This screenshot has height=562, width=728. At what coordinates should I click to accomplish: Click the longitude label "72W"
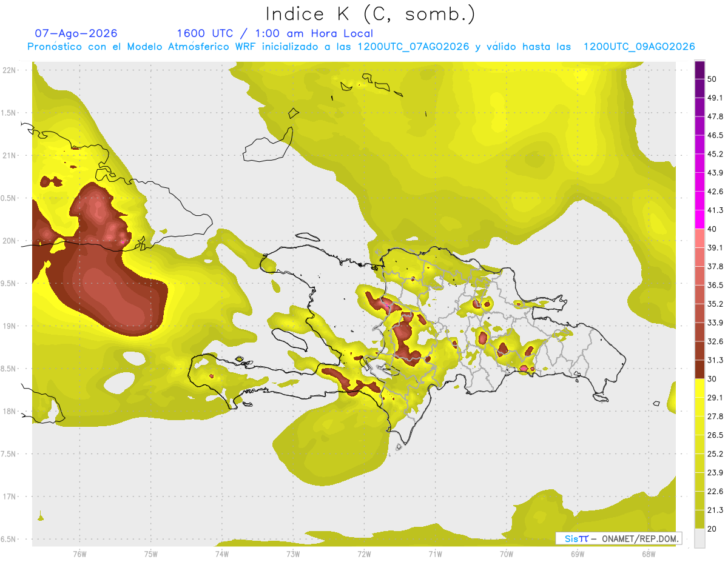click(364, 555)
